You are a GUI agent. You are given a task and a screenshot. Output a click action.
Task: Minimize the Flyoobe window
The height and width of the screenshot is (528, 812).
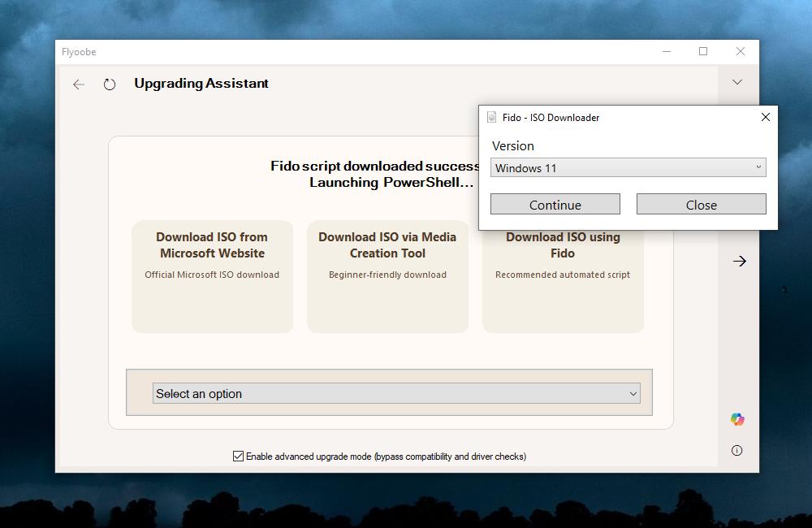(667, 51)
